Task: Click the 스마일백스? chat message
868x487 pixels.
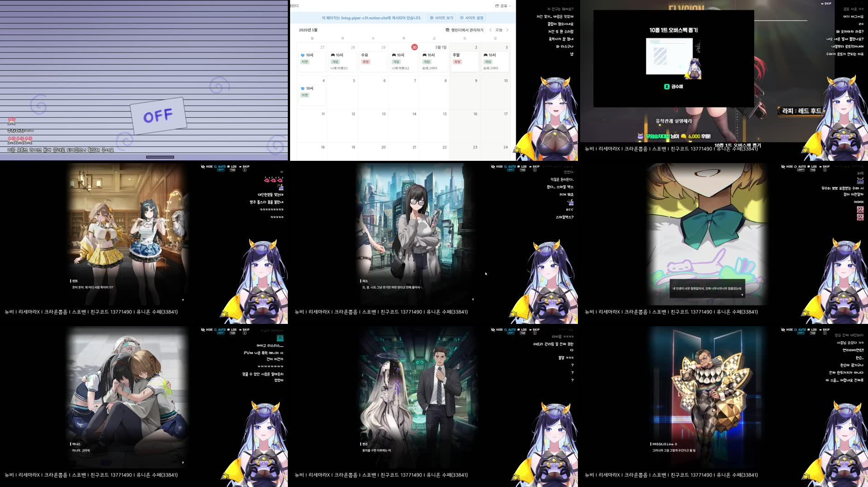Action: coord(564,217)
